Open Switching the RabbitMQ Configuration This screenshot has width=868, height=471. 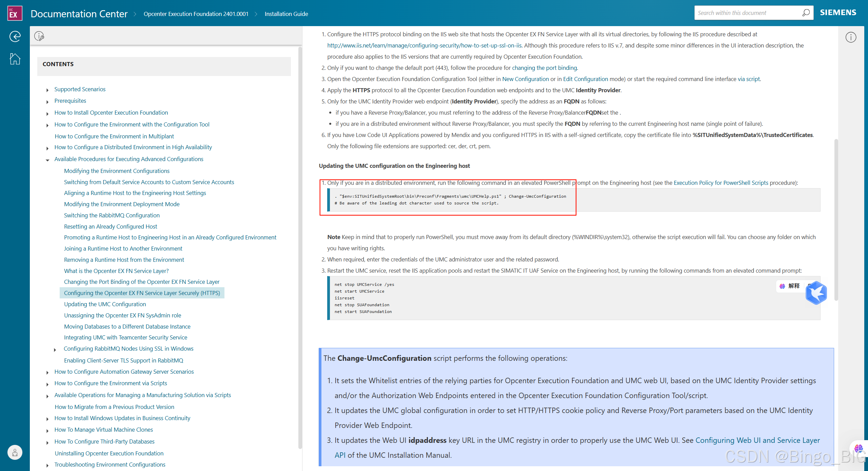112,215
